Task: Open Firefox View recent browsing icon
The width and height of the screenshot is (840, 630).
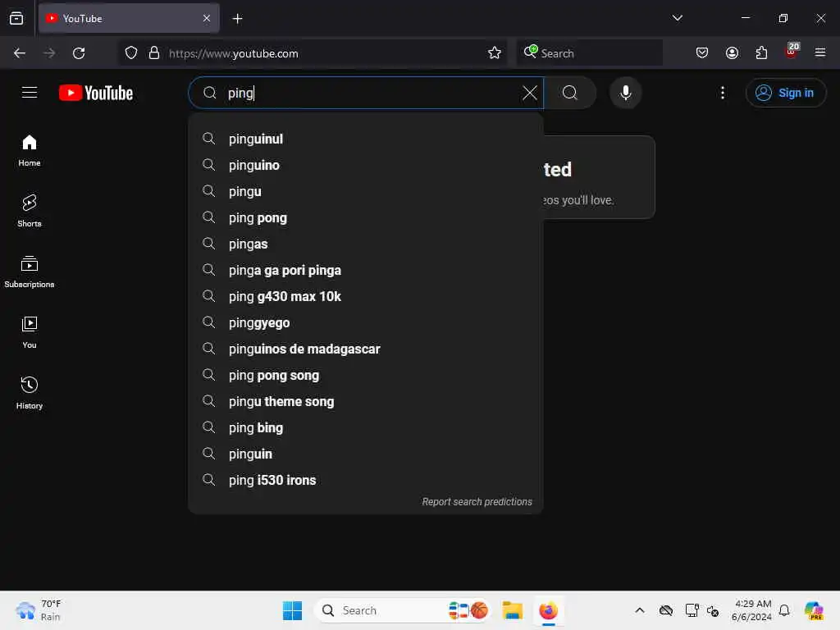Action: click(16, 19)
